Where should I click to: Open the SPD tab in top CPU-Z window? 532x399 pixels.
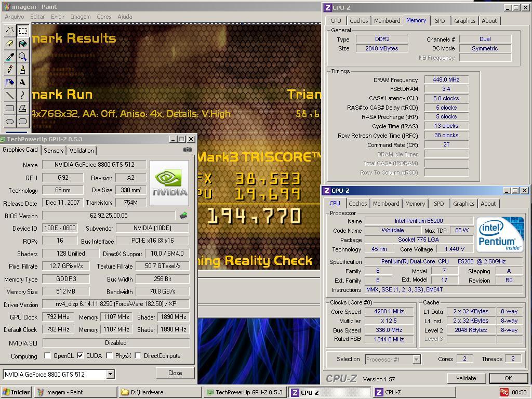point(440,21)
